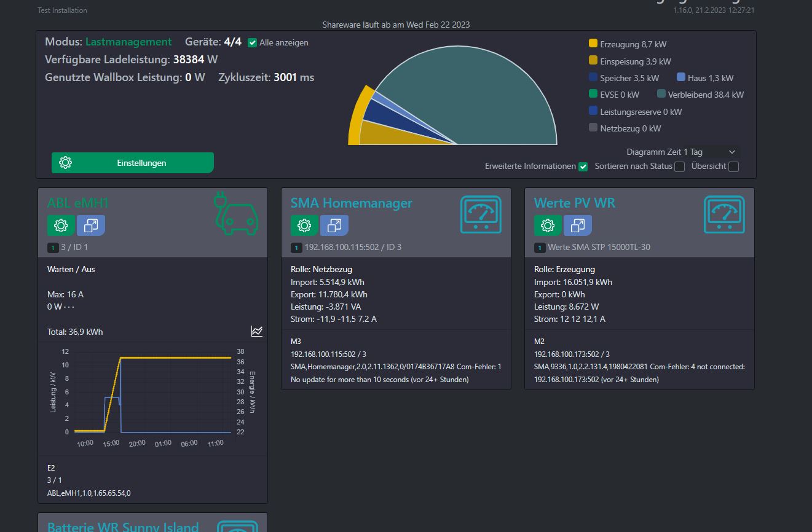Screen dimensions: 812x532
Task: Open the Einstellungen settings button
Action: click(x=133, y=163)
